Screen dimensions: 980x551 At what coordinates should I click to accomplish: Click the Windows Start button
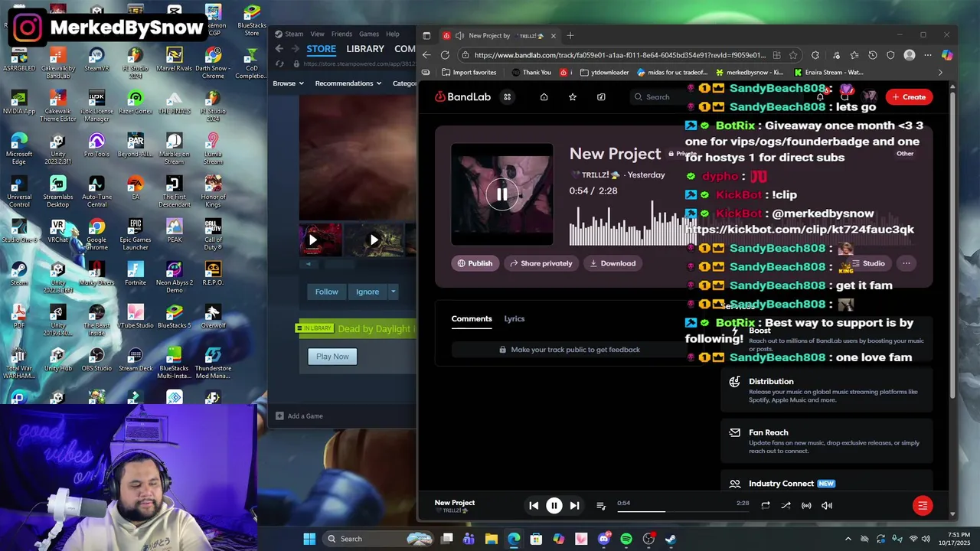point(309,539)
